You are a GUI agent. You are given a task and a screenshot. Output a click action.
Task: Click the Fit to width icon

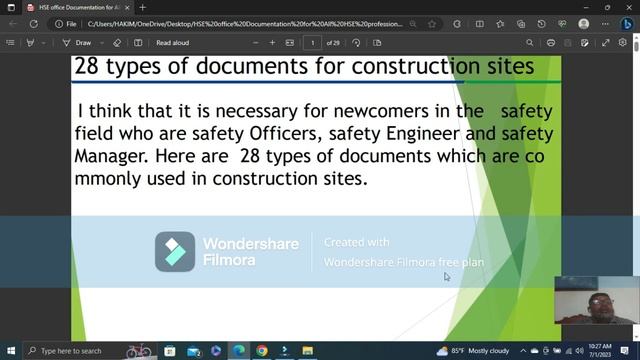(289, 42)
